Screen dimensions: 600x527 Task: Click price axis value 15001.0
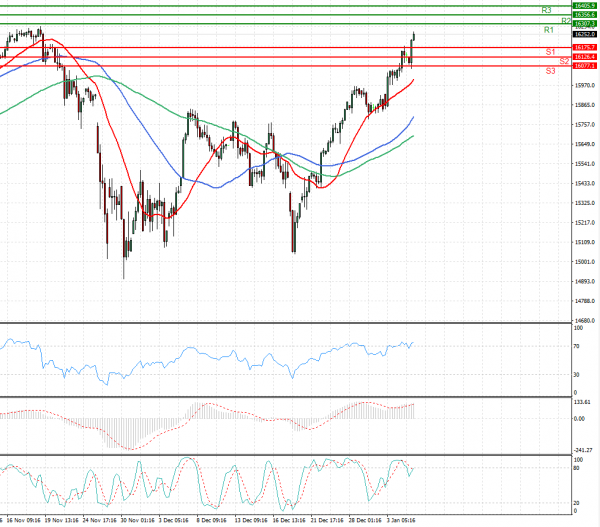pyautogui.click(x=585, y=262)
